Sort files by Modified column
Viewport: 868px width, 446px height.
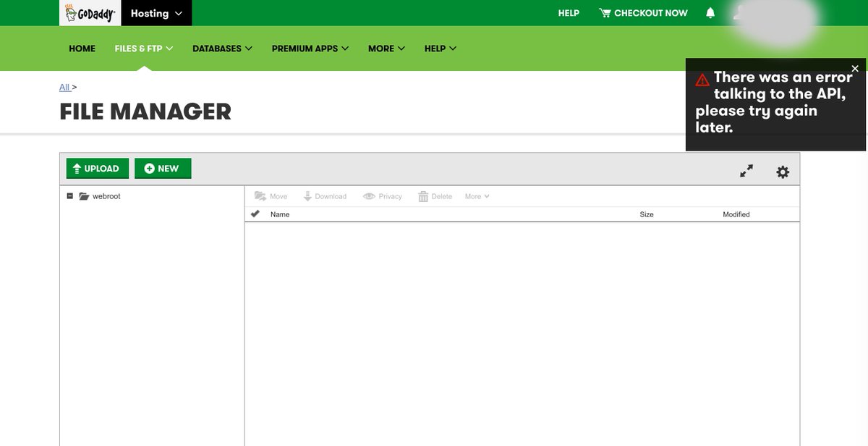pos(736,214)
